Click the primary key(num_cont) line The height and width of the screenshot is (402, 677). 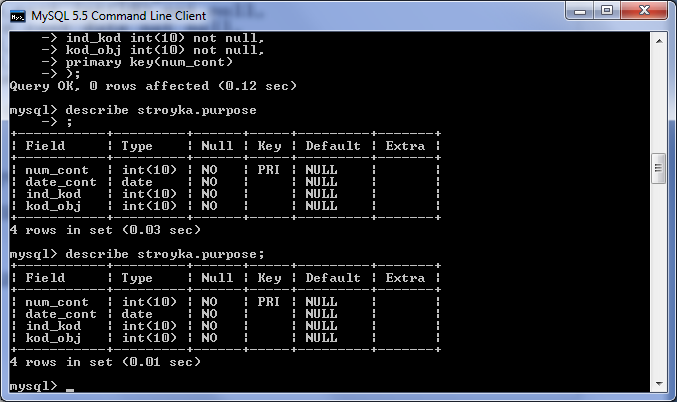(x=149, y=62)
